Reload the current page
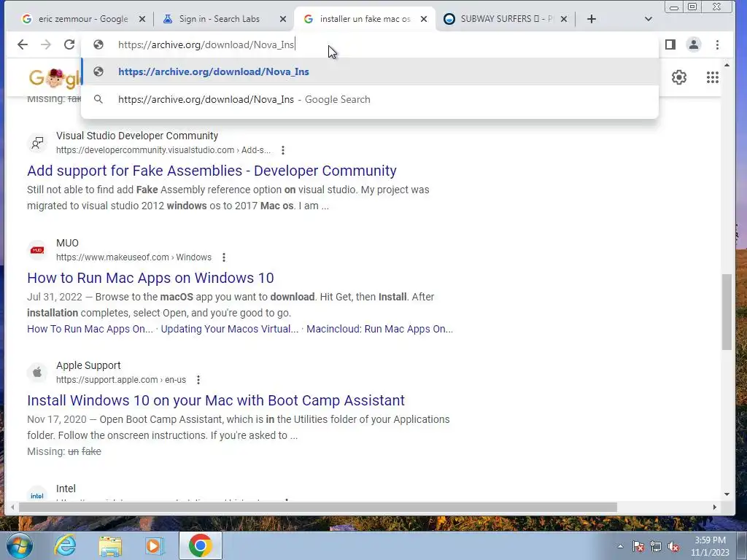The height and width of the screenshot is (560, 747). click(69, 44)
